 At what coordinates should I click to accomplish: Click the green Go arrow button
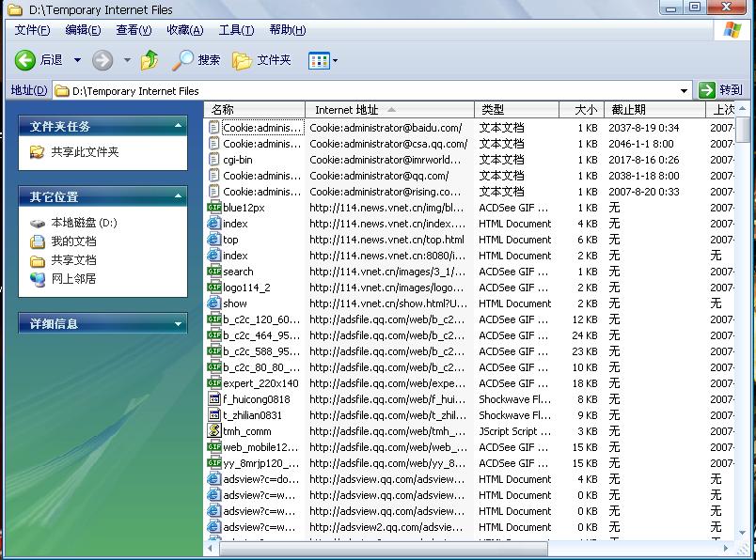click(707, 90)
